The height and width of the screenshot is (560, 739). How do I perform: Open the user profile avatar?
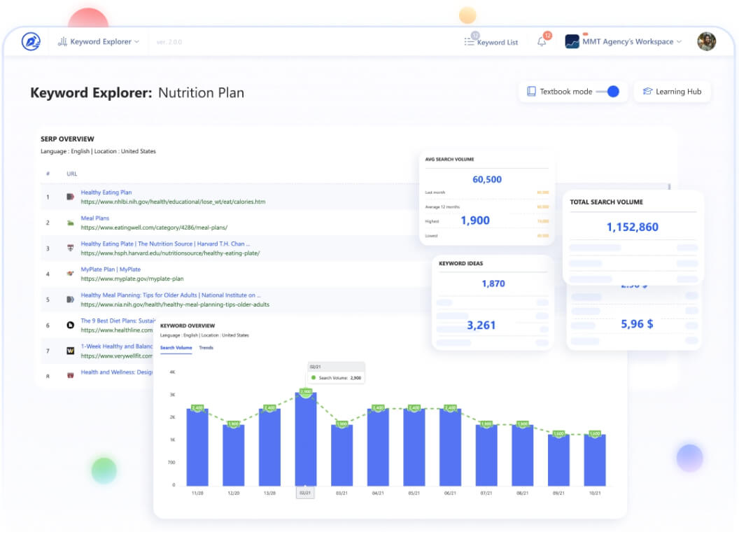pyautogui.click(x=706, y=41)
